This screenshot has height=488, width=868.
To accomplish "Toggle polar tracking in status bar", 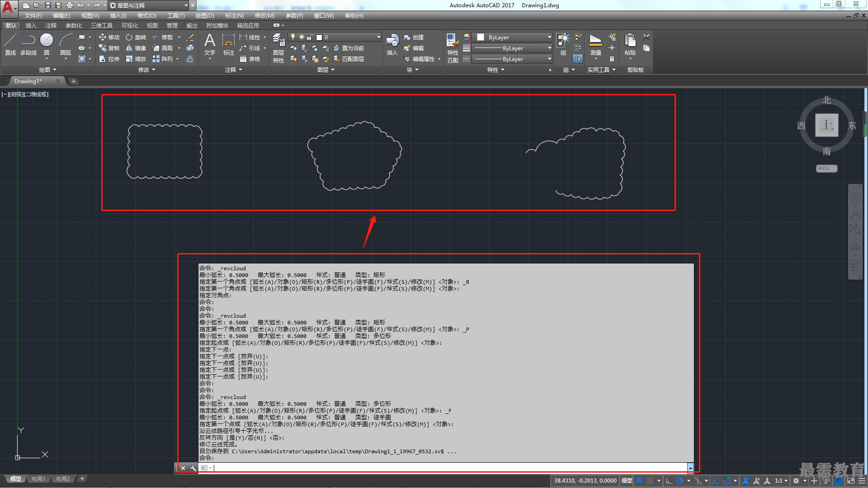I will tap(679, 481).
